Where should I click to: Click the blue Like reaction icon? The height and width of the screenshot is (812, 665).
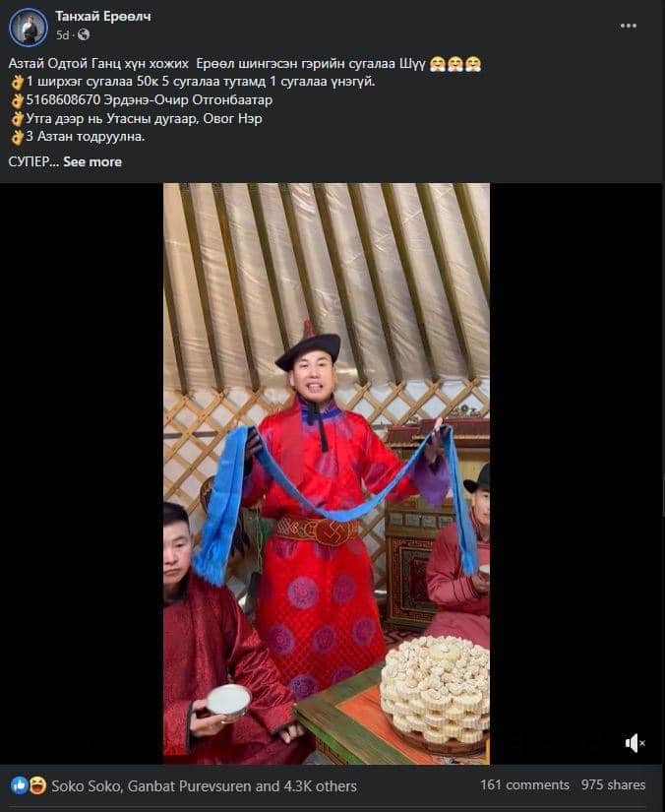(19, 785)
